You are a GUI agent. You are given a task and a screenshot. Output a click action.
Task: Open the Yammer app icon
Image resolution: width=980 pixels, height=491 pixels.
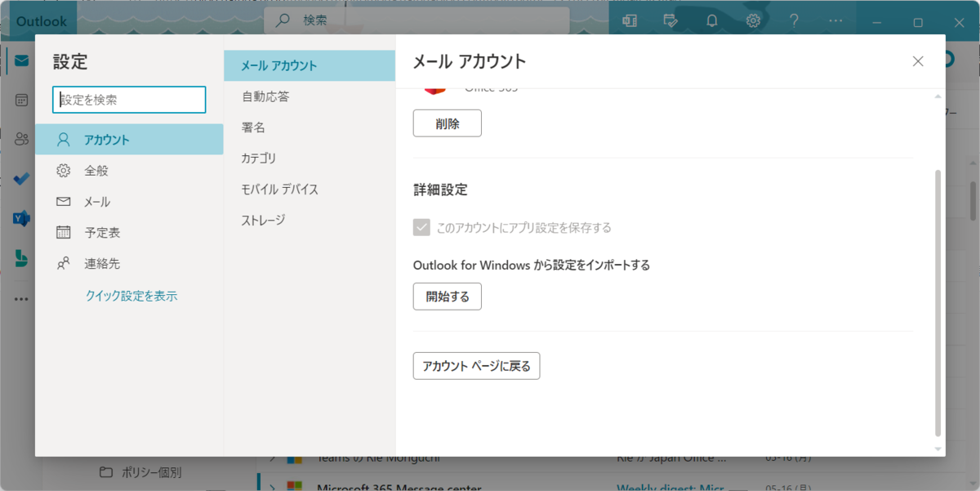21,218
